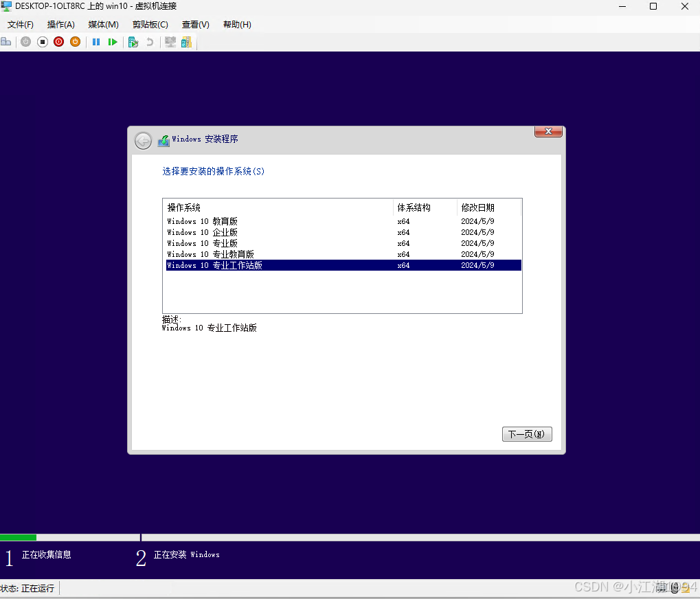Open the 帮助(H) menu
The height and width of the screenshot is (599, 700).
(237, 25)
